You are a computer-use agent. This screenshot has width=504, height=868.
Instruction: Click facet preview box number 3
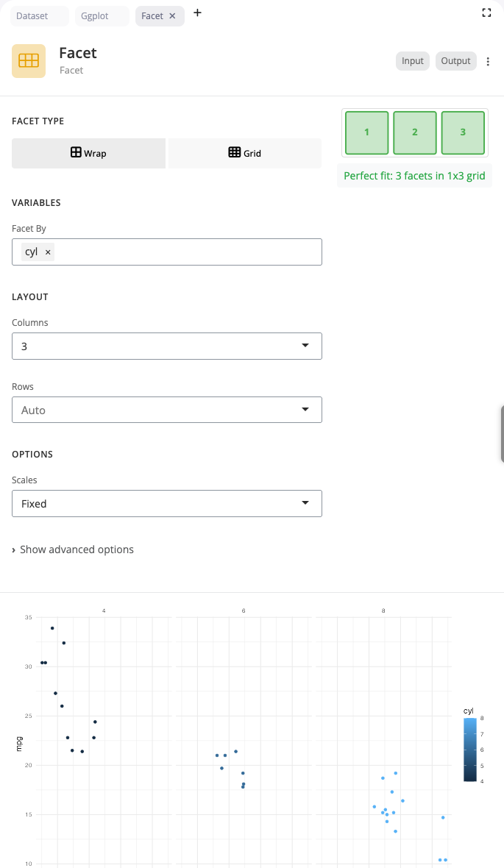pyautogui.click(x=463, y=132)
